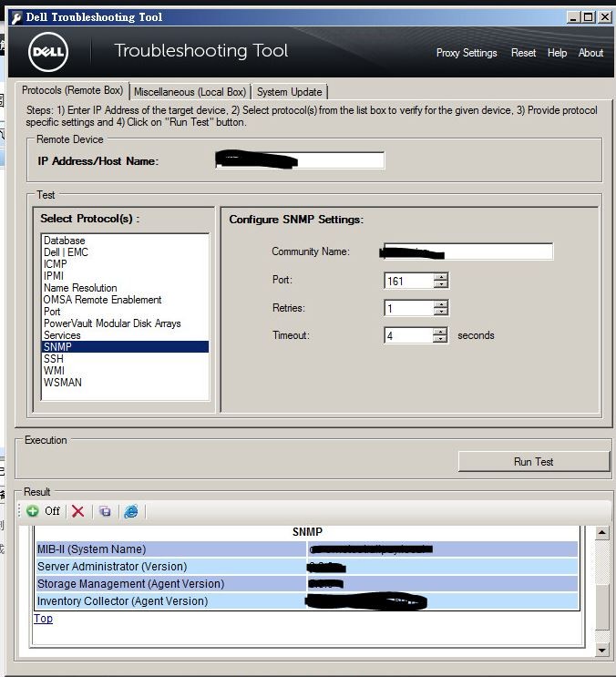Screen dimensions: 616x677
Task: Open the About link
Action: coord(590,53)
